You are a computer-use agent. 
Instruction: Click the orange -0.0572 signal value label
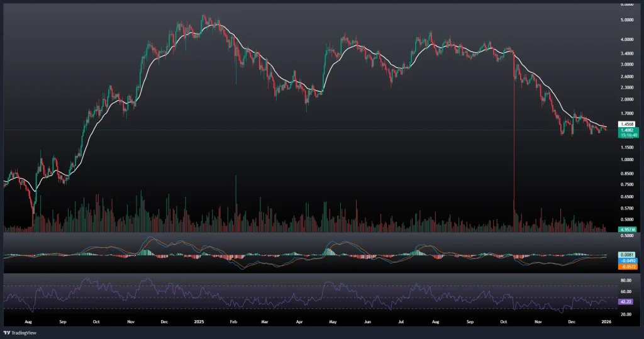626,266
